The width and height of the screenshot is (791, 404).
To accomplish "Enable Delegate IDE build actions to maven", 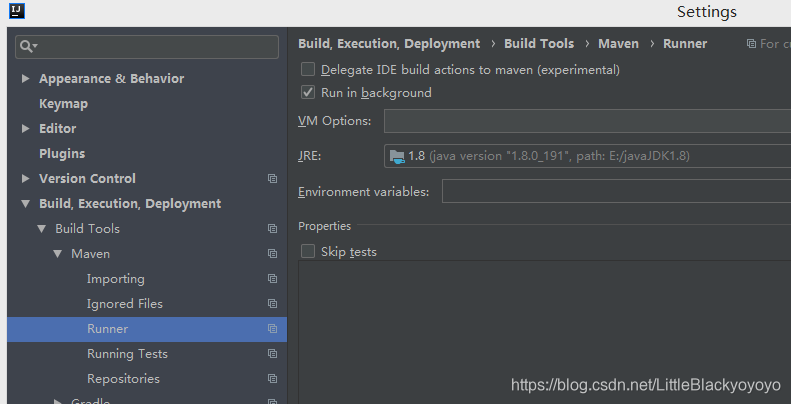I will 308,70.
